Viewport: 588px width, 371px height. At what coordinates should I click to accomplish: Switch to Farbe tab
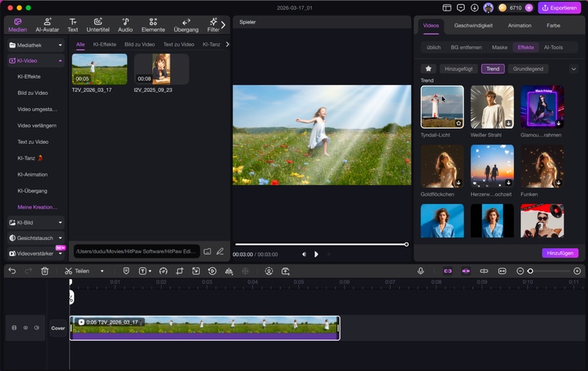tap(553, 26)
